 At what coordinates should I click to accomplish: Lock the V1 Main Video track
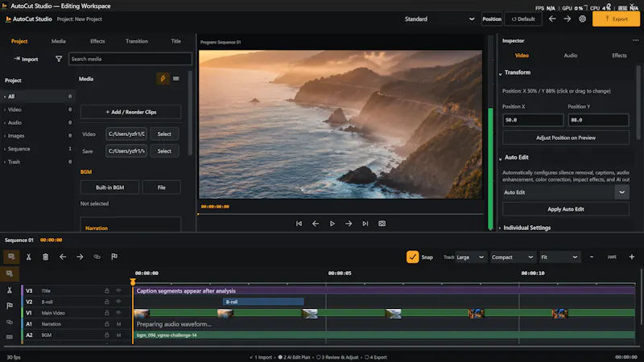(107, 313)
